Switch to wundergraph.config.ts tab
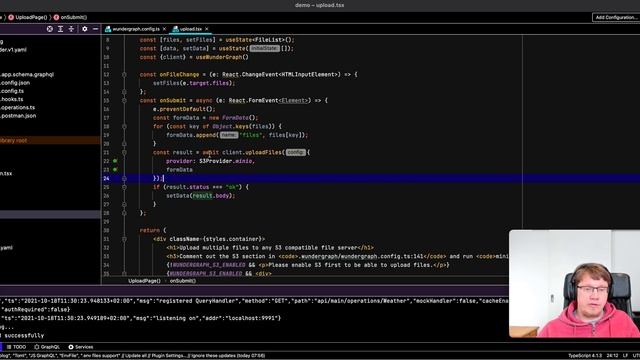Screen dimensions: 640x360 (136, 29)
